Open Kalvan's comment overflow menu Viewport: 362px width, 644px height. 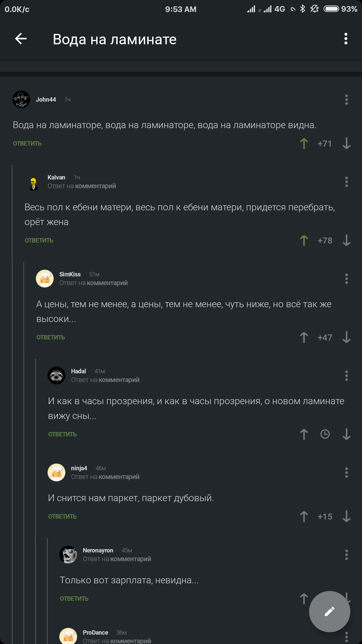click(346, 181)
